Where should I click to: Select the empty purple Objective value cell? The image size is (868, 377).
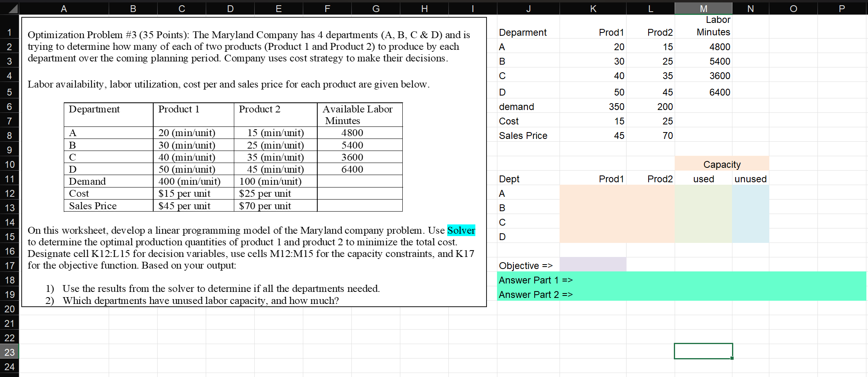(x=593, y=265)
